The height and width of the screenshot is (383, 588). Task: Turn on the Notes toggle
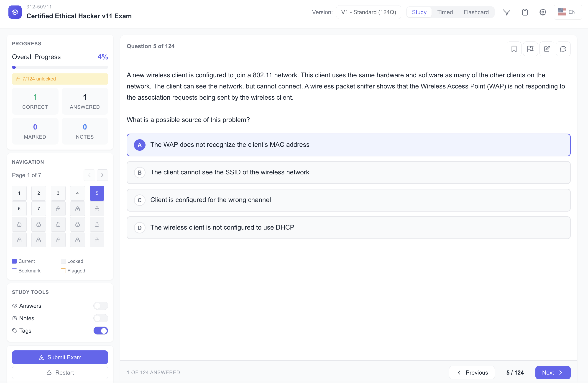click(101, 318)
